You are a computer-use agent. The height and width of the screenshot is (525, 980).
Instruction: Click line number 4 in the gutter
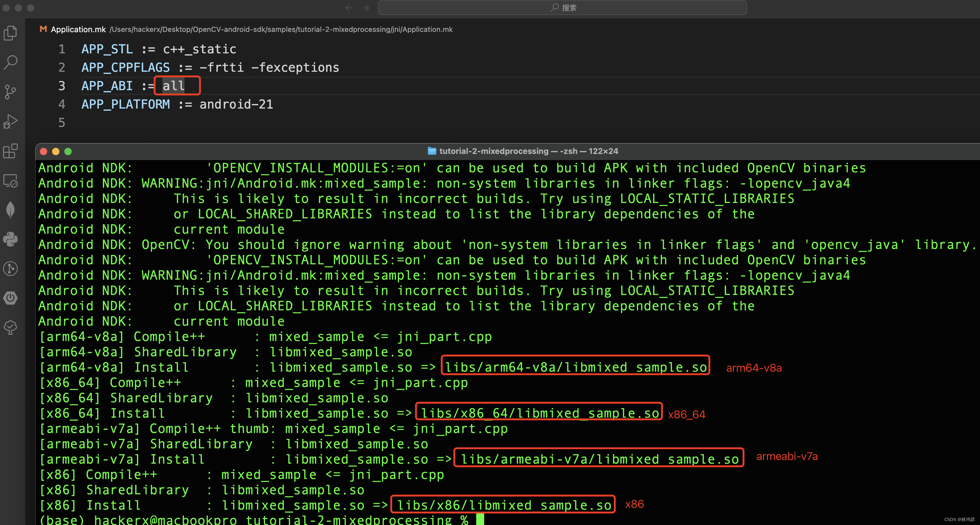point(62,104)
